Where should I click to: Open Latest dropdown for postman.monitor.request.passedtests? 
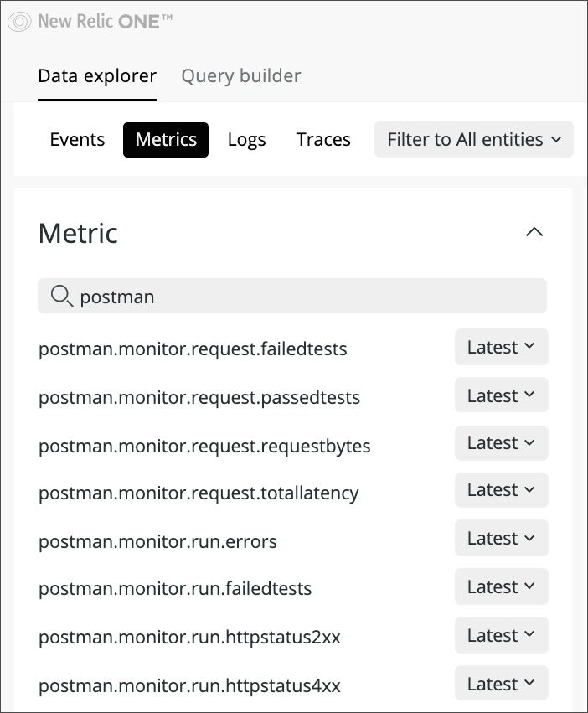(x=501, y=395)
